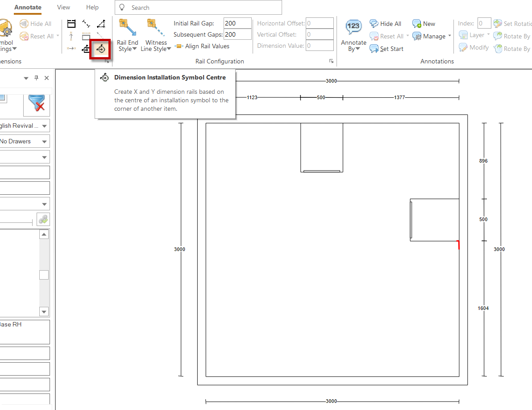The width and height of the screenshot is (532, 410).
Task: Toggle Hide All in the Annotations group
Action: tap(386, 23)
